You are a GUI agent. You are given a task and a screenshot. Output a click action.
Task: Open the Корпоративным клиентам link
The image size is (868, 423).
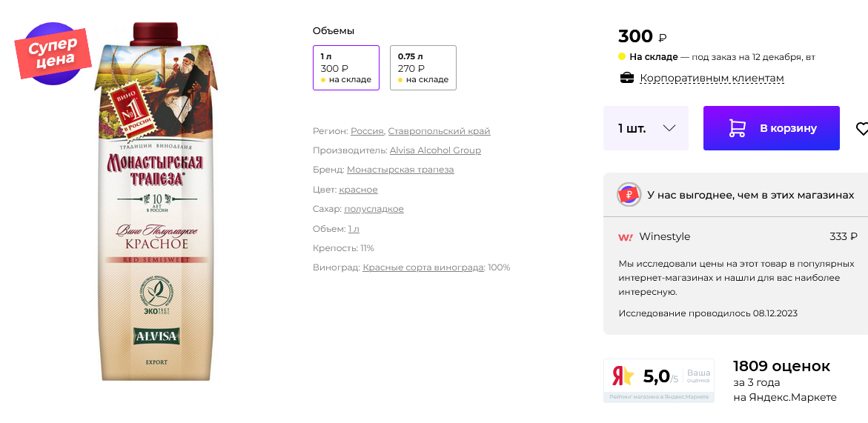pos(712,78)
